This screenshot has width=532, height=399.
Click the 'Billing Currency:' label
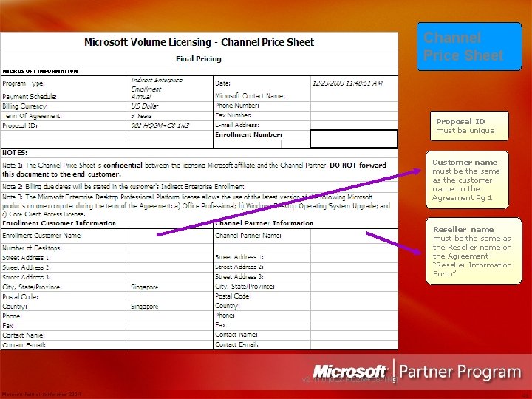tap(25, 106)
